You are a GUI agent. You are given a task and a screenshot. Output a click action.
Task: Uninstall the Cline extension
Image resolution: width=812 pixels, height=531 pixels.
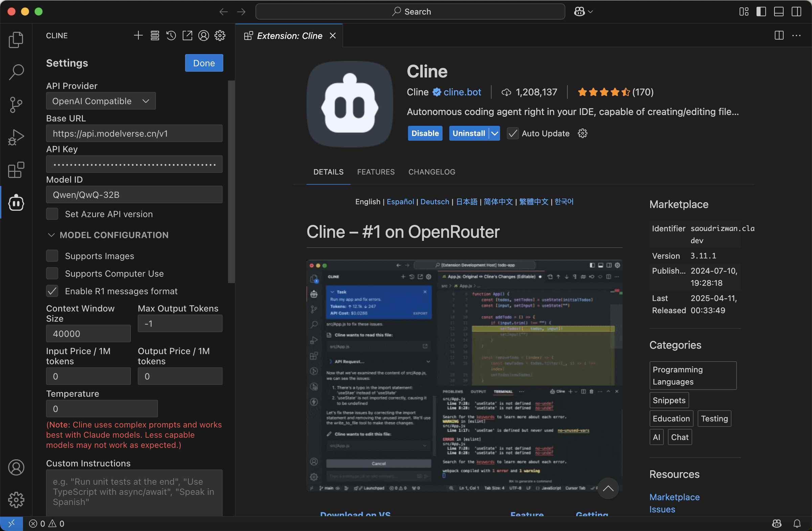[x=469, y=133]
